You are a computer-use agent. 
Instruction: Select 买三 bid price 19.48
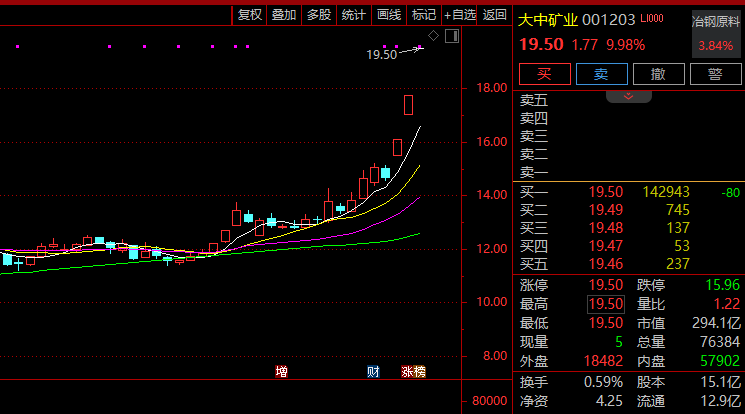pyautogui.click(x=606, y=228)
